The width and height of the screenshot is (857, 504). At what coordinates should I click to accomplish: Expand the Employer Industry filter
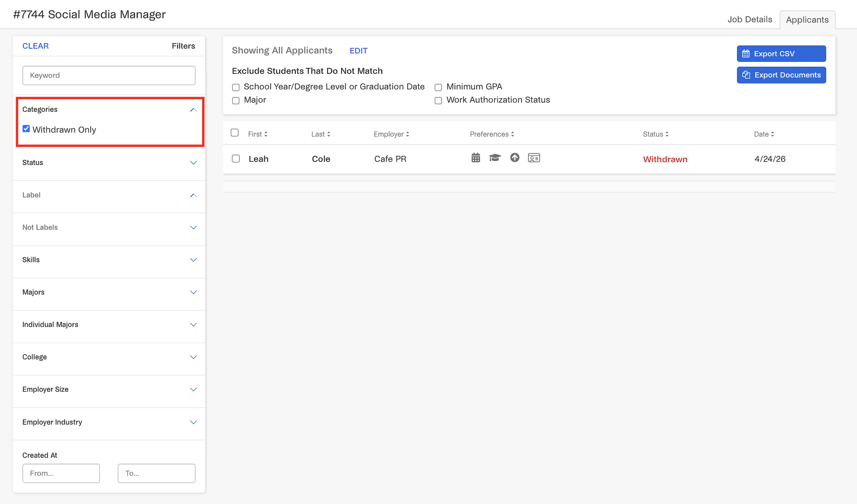[x=193, y=422]
